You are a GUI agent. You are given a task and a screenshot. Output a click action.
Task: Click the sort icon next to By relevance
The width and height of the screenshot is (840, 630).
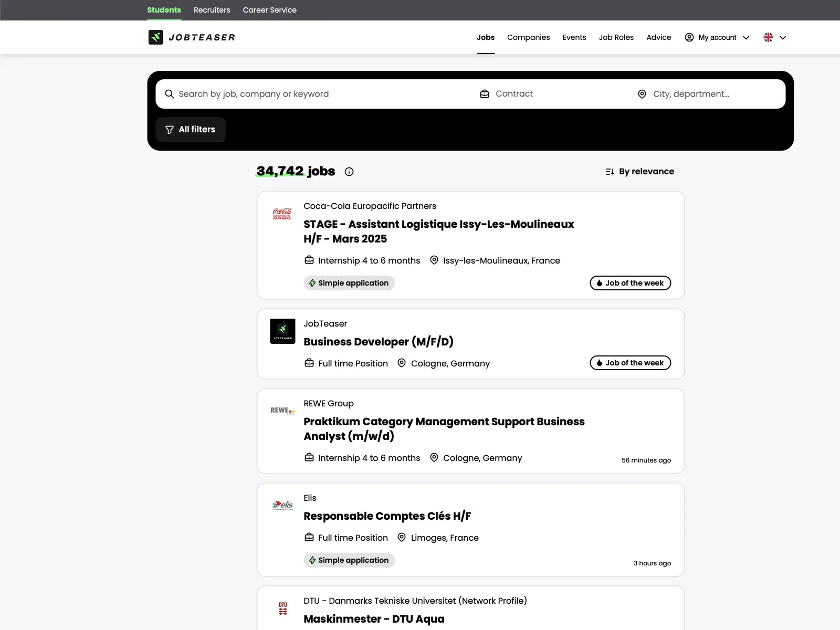click(610, 172)
